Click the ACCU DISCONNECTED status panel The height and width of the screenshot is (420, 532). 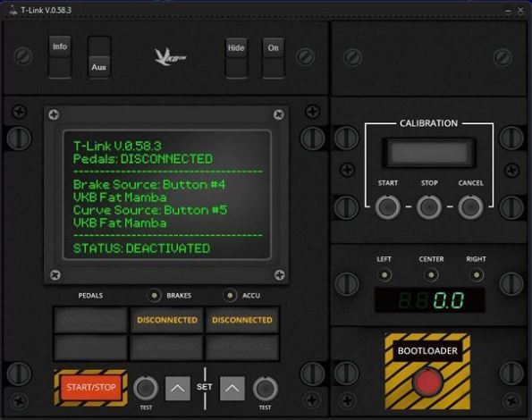[x=242, y=320]
